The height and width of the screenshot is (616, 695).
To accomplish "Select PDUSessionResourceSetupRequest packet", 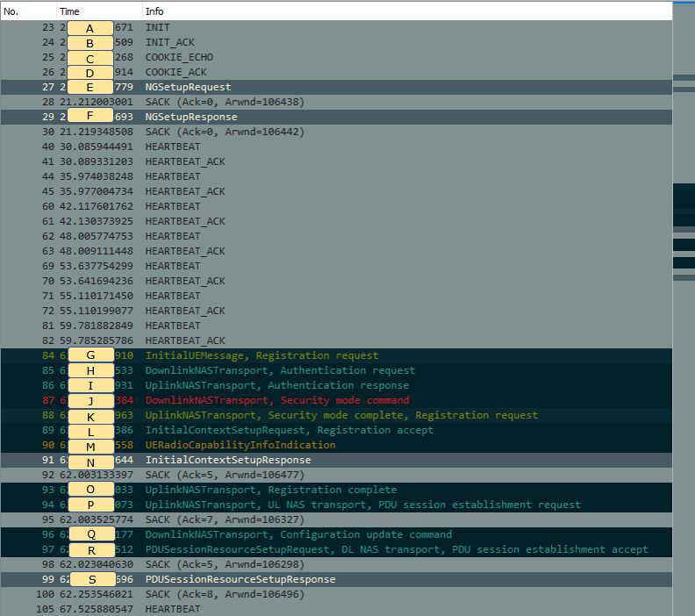I will pos(336,550).
